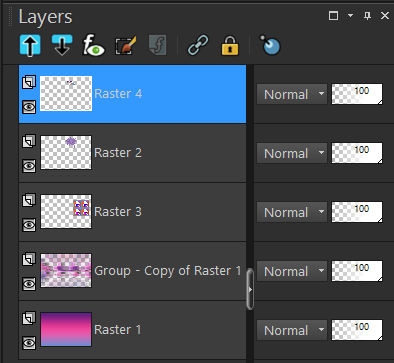Viewport: 394px width, 363px height.
Task: Select Group - Copy of Raster 1 layer
Action: click(133, 271)
